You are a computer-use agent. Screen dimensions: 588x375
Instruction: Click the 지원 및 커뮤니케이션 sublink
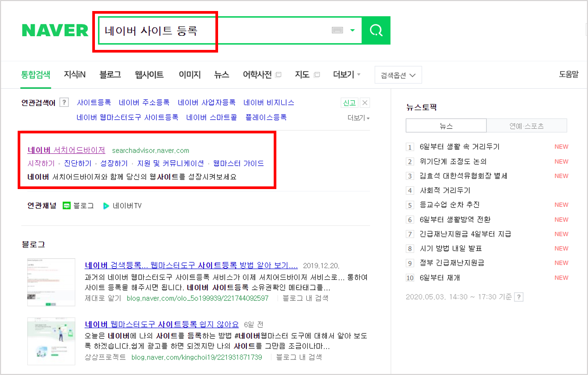coord(170,163)
